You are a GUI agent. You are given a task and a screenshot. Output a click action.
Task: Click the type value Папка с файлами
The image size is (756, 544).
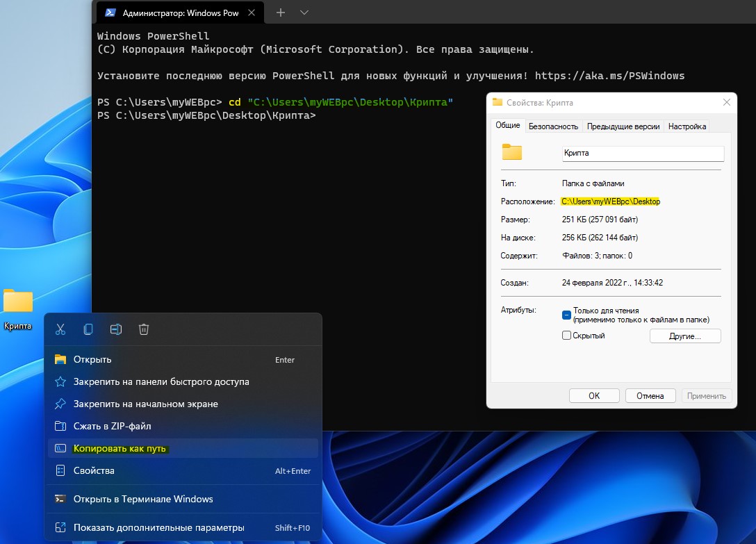(593, 183)
